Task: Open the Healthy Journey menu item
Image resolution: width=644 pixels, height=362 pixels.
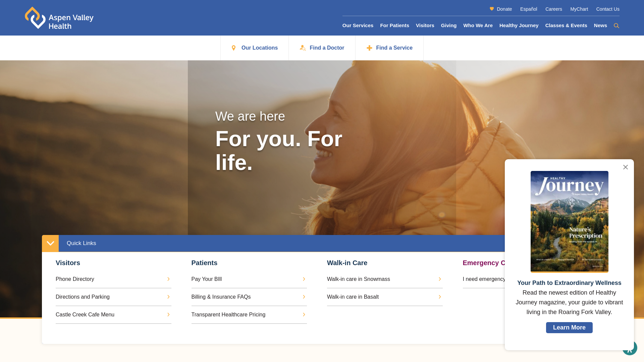Action: (519, 25)
